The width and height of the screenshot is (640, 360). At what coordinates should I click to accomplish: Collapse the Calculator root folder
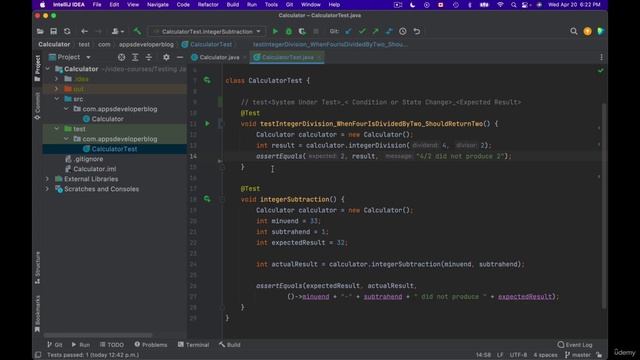tap(48, 69)
